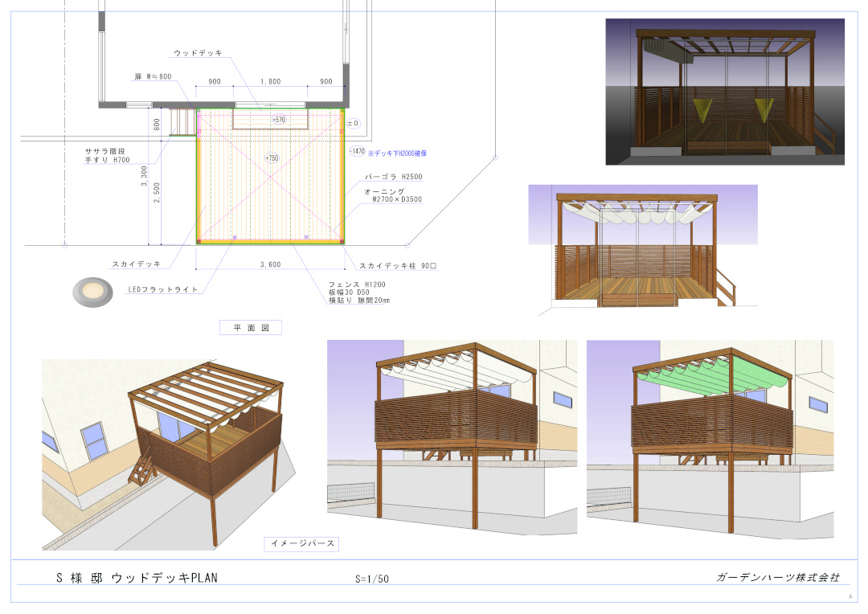Select the lower perspective view with white awning

click(452, 437)
